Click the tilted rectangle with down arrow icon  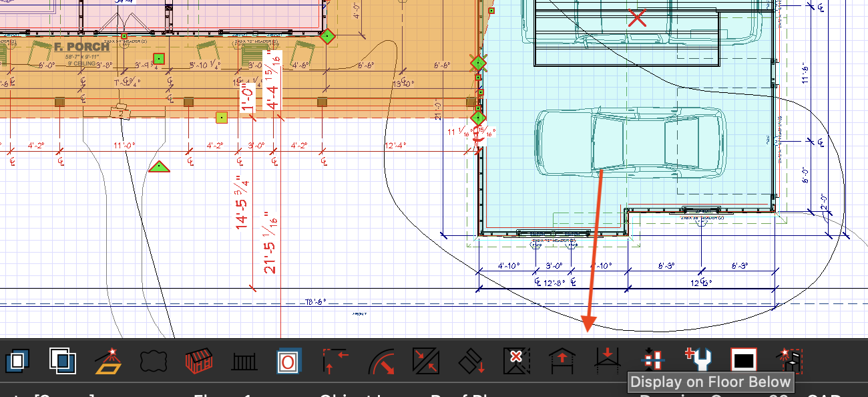click(x=471, y=361)
